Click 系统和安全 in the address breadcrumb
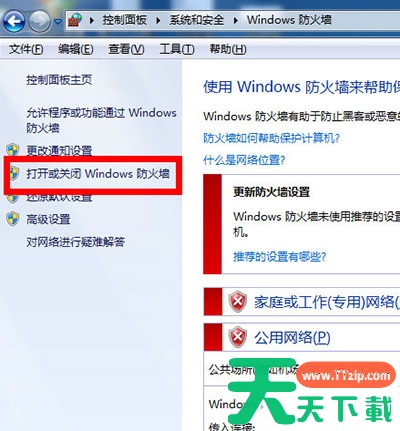The height and width of the screenshot is (431, 400). [197, 20]
